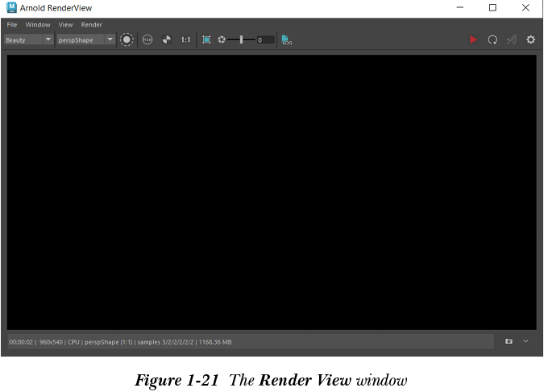The width and height of the screenshot is (544, 392).
Task: Click the exposure value input field
Action: 265,39
